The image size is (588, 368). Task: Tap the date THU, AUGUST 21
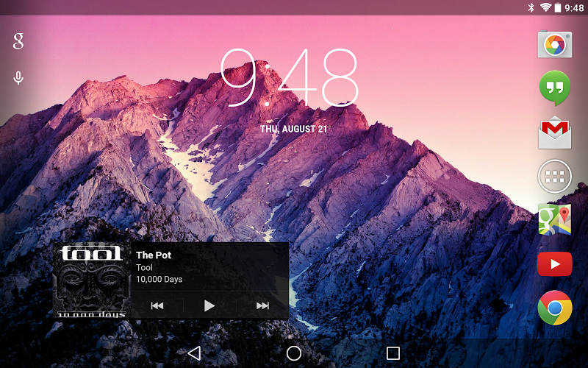293,130
